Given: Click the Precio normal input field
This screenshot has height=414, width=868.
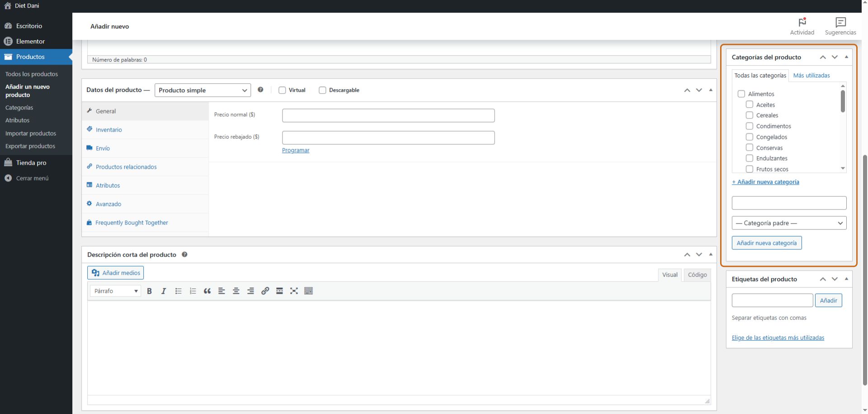Looking at the screenshot, I should (388, 115).
